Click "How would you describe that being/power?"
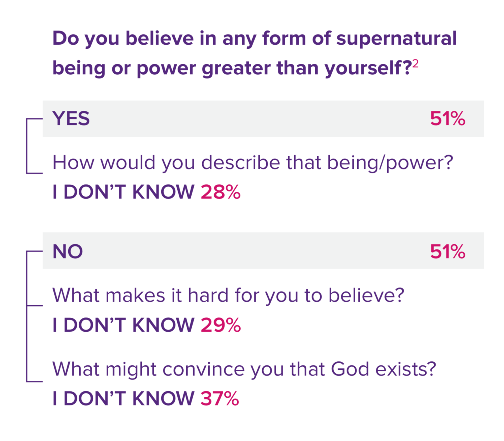This screenshot has height=441, width=504. 253,163
